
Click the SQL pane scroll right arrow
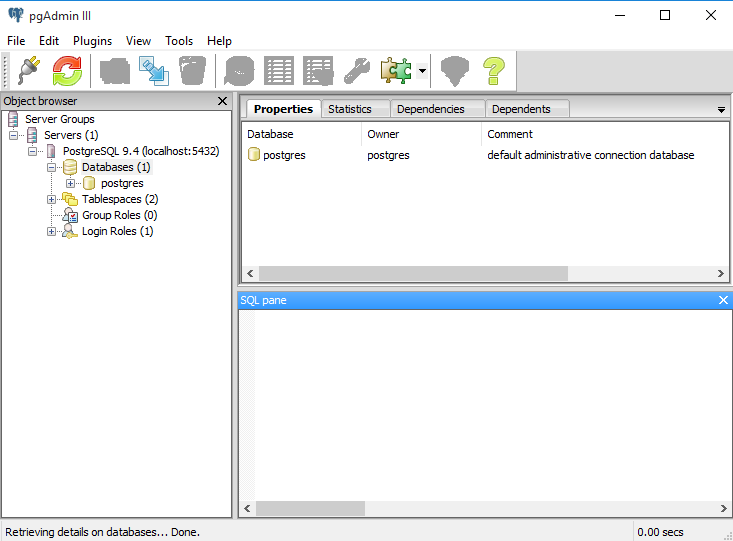[724, 508]
